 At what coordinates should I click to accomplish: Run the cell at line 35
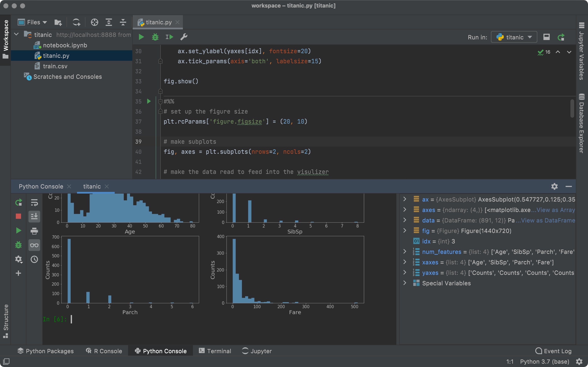click(149, 101)
